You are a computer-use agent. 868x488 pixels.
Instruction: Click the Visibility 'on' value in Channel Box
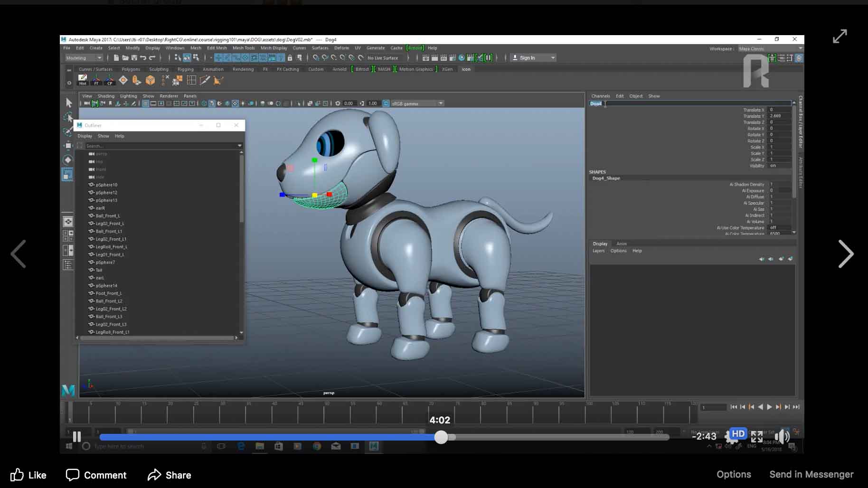tap(773, 166)
